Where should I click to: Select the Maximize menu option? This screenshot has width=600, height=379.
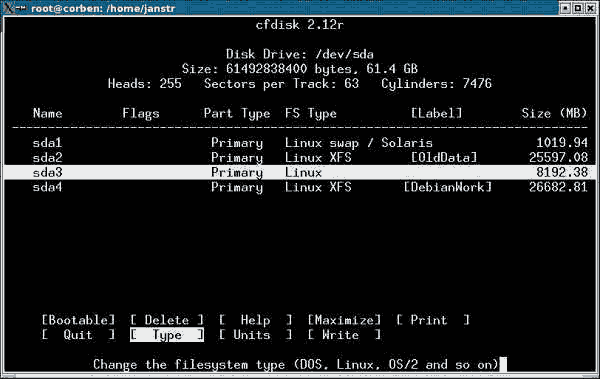[344, 320]
